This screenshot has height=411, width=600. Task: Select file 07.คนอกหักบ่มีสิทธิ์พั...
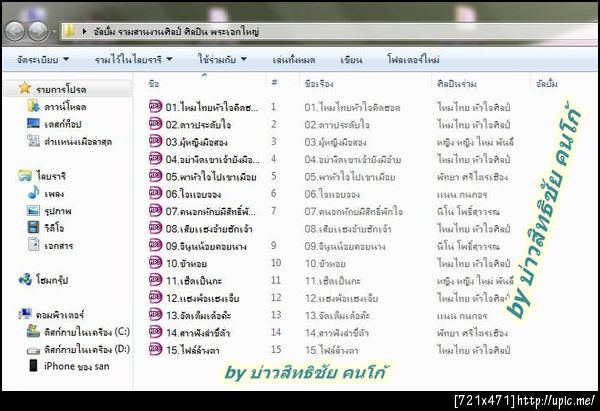pyautogui.click(x=211, y=212)
